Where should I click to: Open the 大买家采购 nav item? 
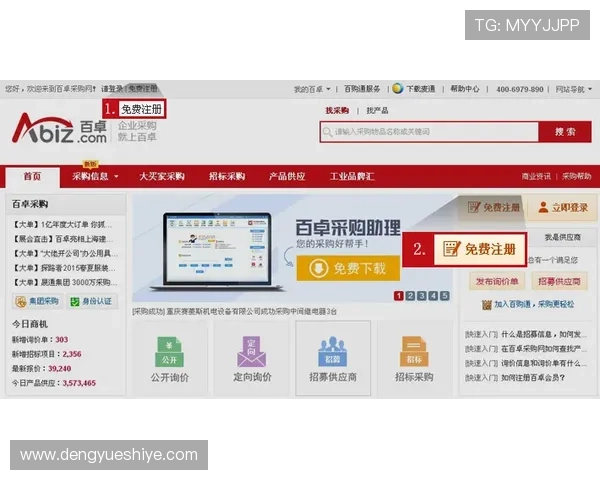click(162, 176)
